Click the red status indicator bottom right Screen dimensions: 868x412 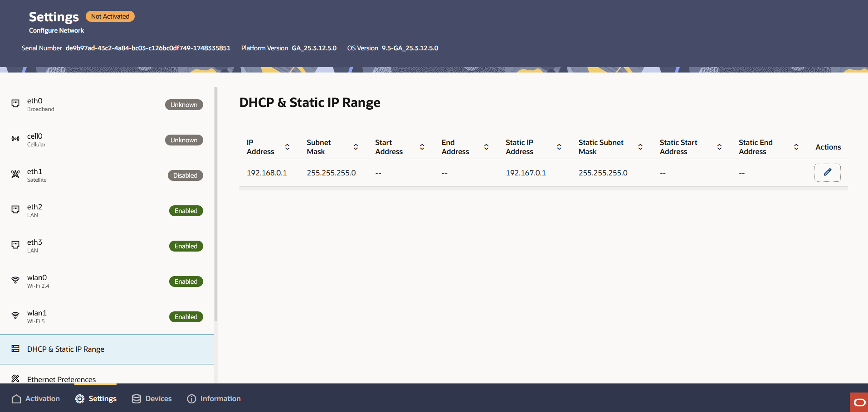coord(858,402)
